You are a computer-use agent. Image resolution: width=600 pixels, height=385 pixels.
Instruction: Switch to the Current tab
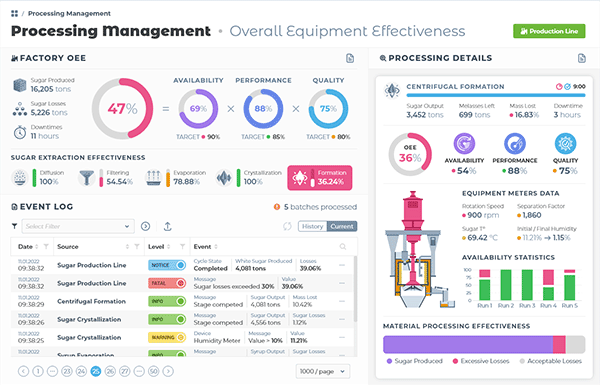(x=342, y=226)
